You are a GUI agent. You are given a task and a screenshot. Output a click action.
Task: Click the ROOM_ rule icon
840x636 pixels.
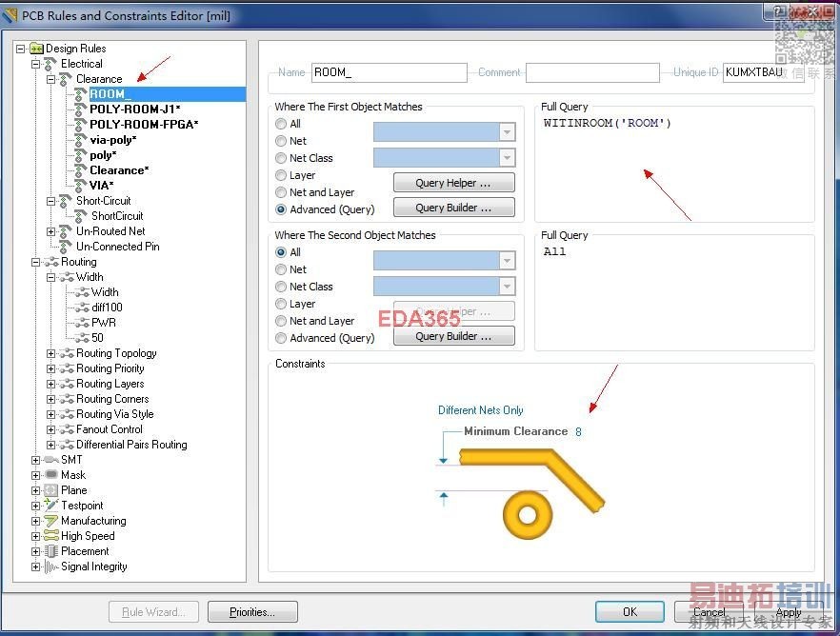tap(80, 94)
